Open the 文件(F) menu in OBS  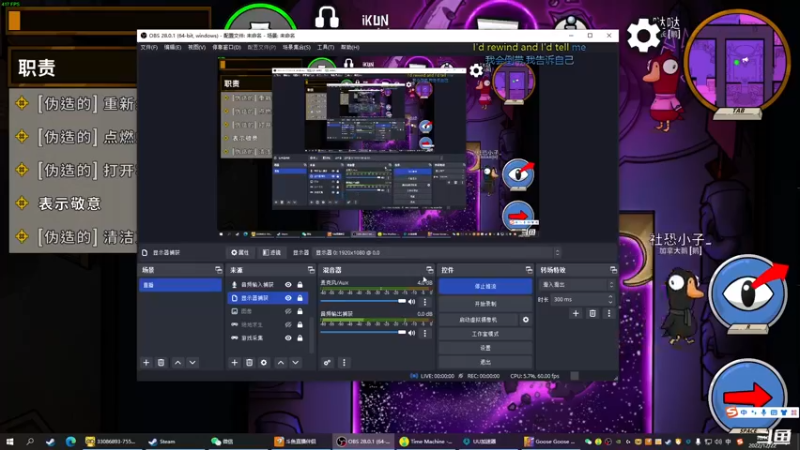pyautogui.click(x=149, y=47)
